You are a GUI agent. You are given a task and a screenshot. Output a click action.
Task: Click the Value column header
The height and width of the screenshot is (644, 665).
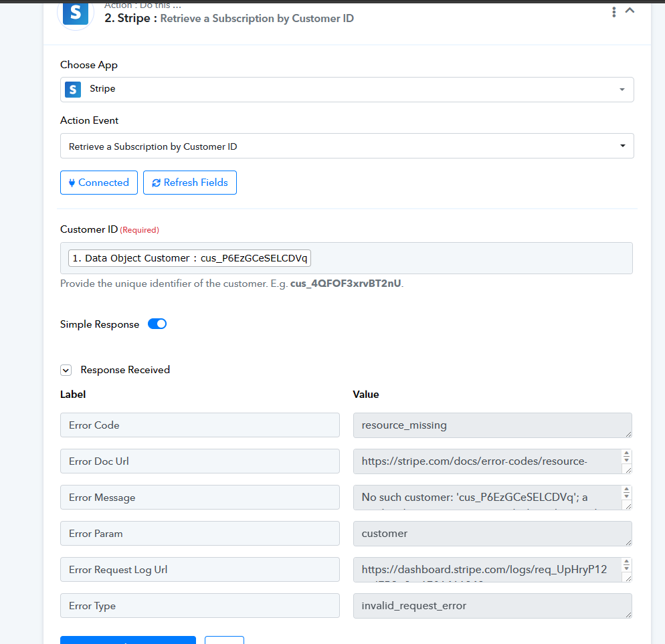click(365, 395)
